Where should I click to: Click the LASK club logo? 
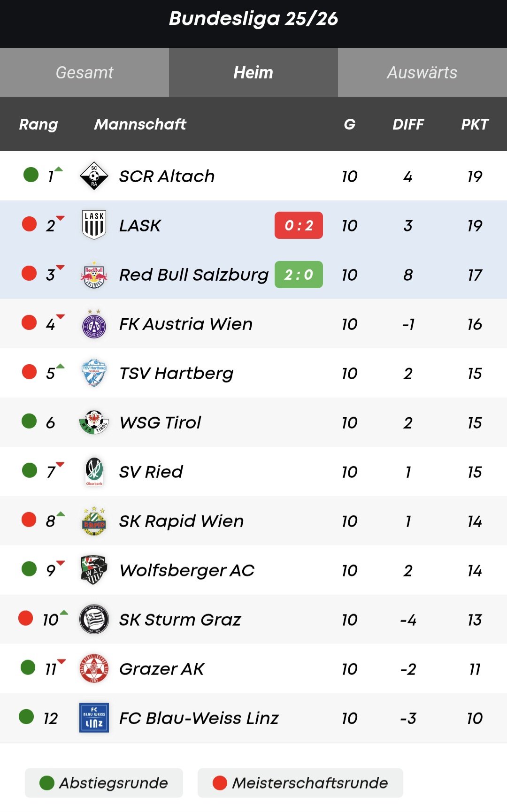(94, 225)
